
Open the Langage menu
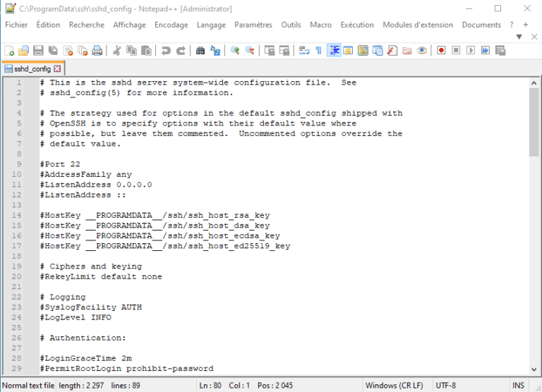coord(212,25)
